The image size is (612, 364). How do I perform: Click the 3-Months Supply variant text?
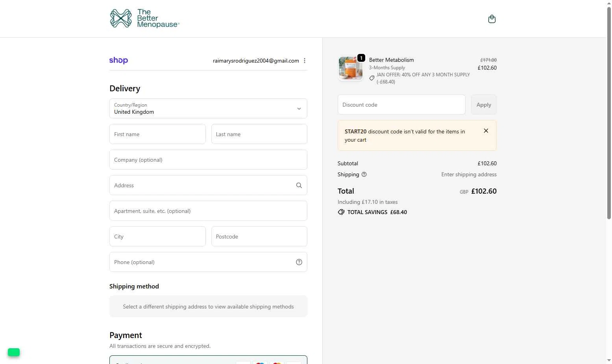387,68
